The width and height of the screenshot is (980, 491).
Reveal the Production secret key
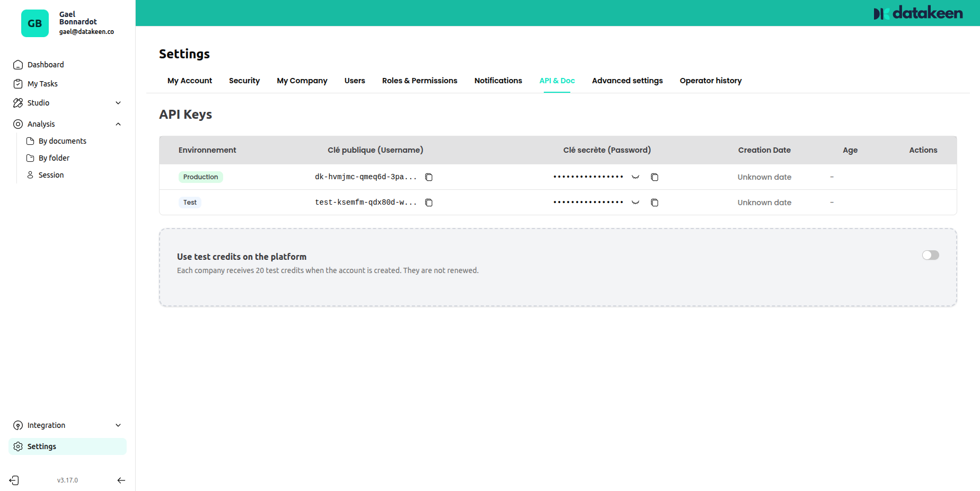(635, 177)
